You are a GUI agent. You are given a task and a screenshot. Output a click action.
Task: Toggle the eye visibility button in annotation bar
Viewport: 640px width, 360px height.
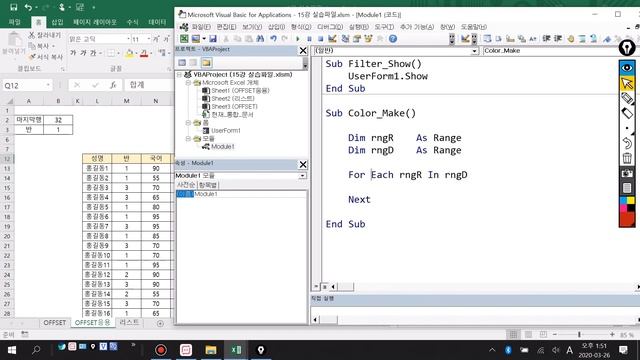[627, 67]
